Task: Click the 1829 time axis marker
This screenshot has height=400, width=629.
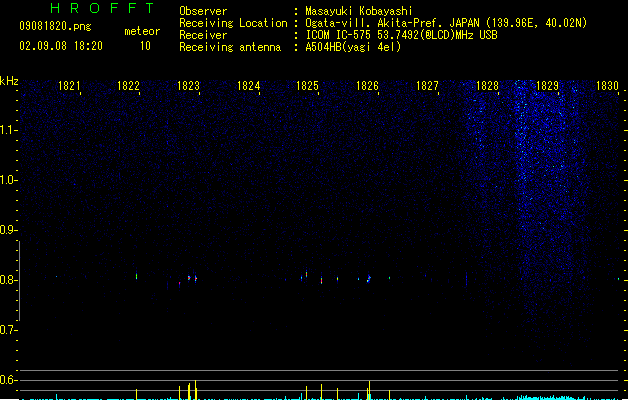Action: [547, 86]
